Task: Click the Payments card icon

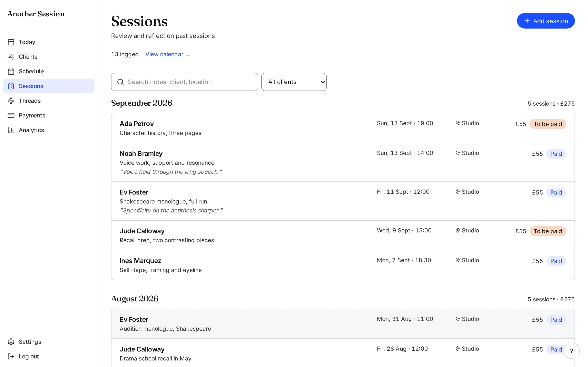Action: click(11, 115)
